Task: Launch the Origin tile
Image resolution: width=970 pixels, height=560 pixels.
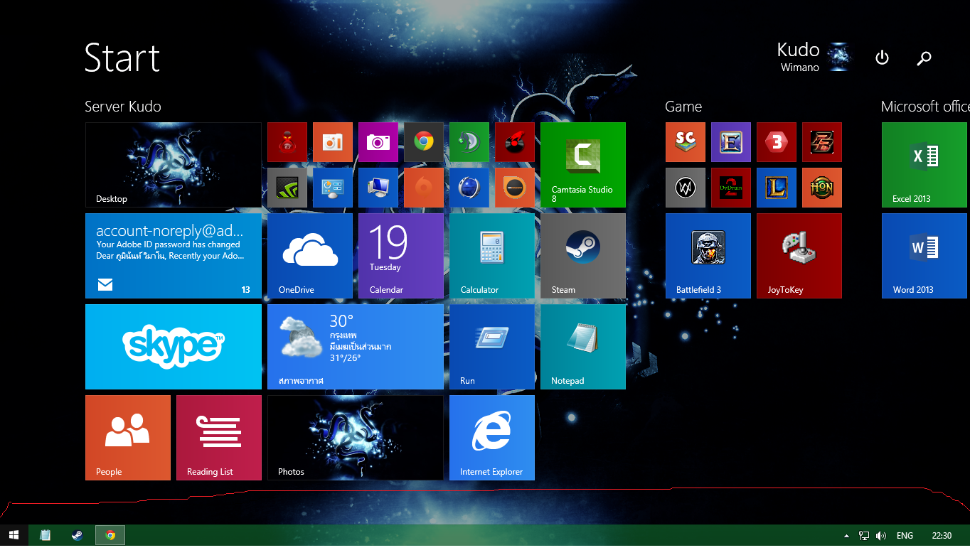Action: (x=424, y=188)
